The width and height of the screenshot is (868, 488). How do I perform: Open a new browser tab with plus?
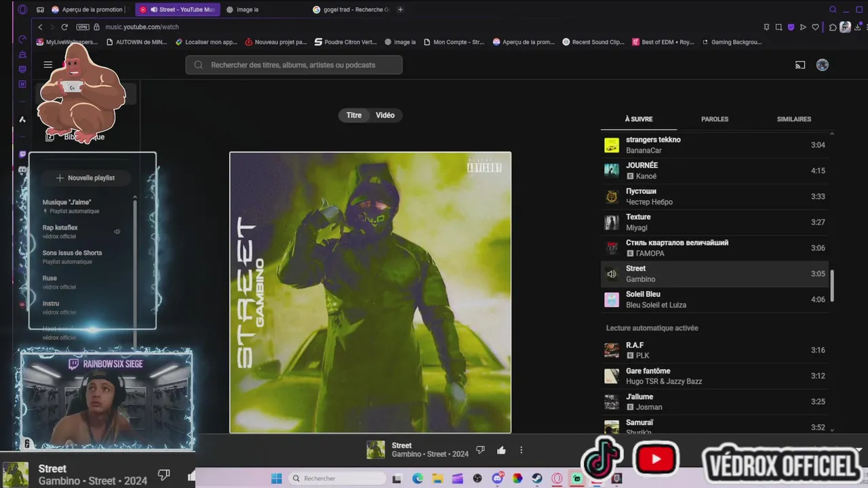(400, 9)
